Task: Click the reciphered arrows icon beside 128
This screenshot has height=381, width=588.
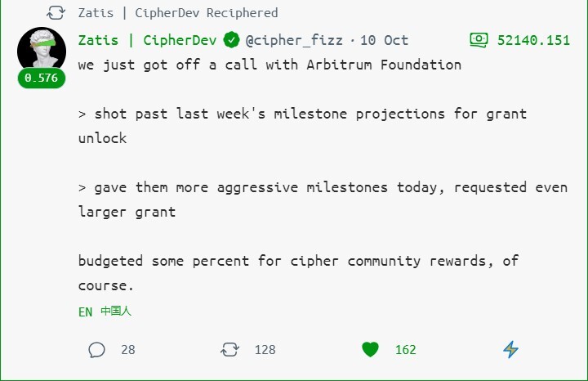Action: point(229,349)
